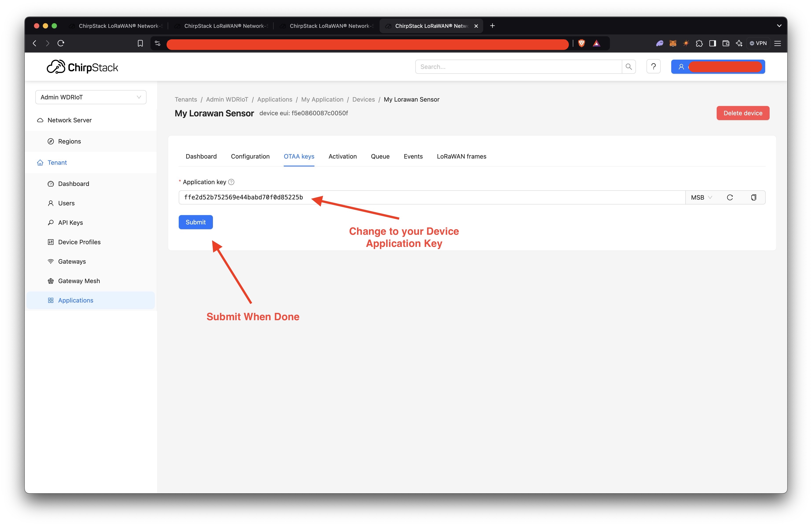Reload the page in browser

[61, 43]
